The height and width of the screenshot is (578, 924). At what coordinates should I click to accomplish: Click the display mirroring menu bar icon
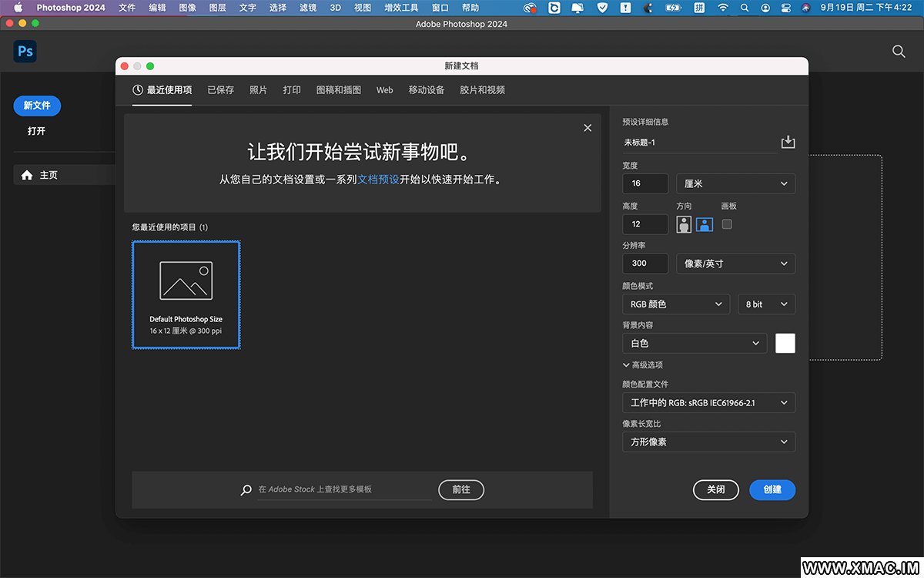[577, 8]
